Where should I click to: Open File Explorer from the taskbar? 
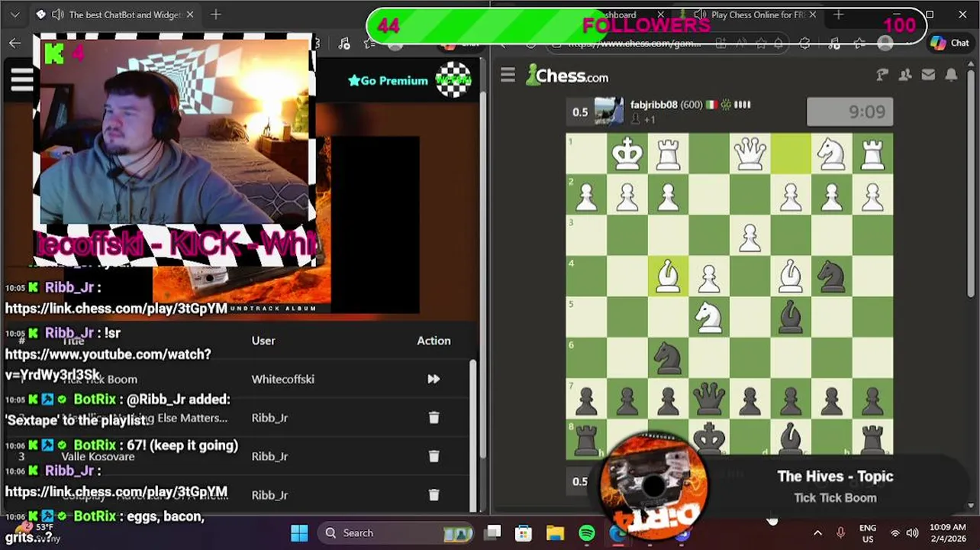[555, 532]
